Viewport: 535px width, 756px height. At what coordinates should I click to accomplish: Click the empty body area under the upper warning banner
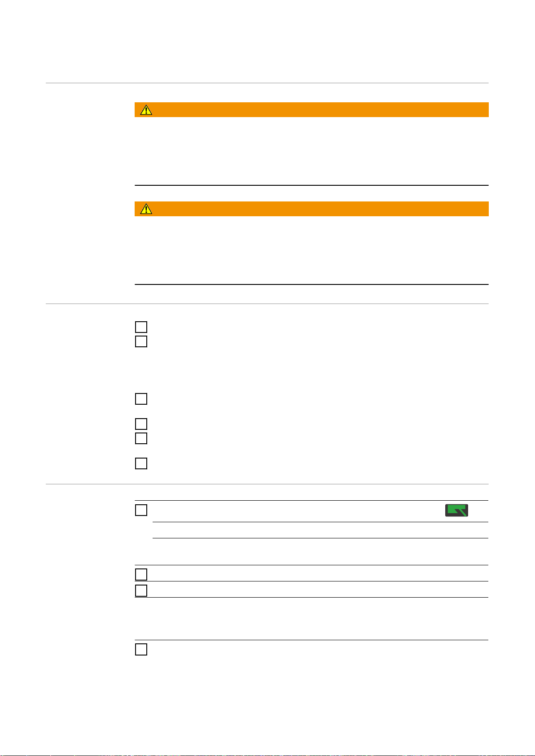click(x=311, y=151)
